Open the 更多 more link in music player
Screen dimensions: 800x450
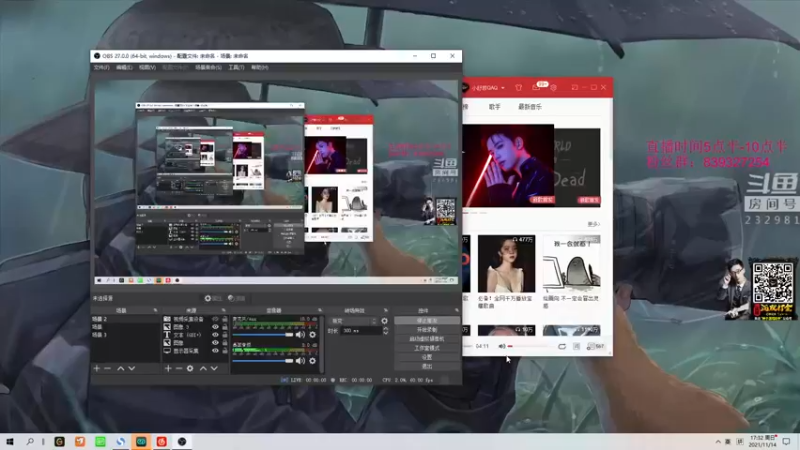click(593, 224)
